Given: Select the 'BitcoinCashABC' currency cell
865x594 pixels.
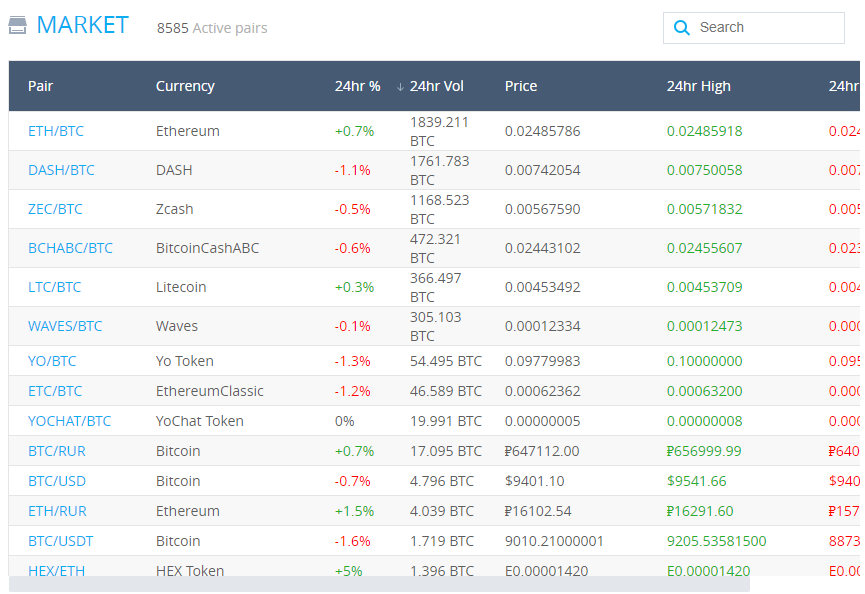Looking at the screenshot, I should 207,248.
